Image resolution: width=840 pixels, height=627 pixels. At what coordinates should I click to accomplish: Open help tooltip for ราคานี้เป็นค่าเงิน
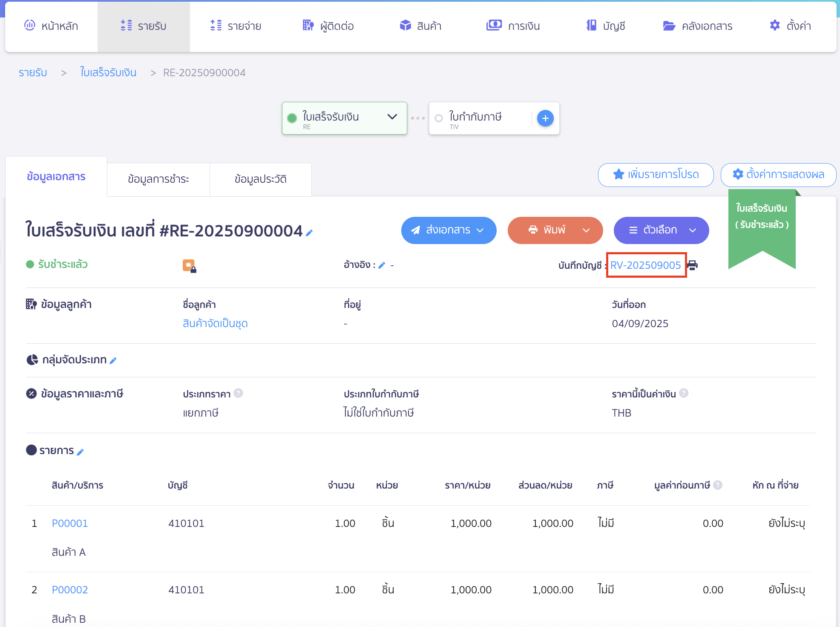684,393
